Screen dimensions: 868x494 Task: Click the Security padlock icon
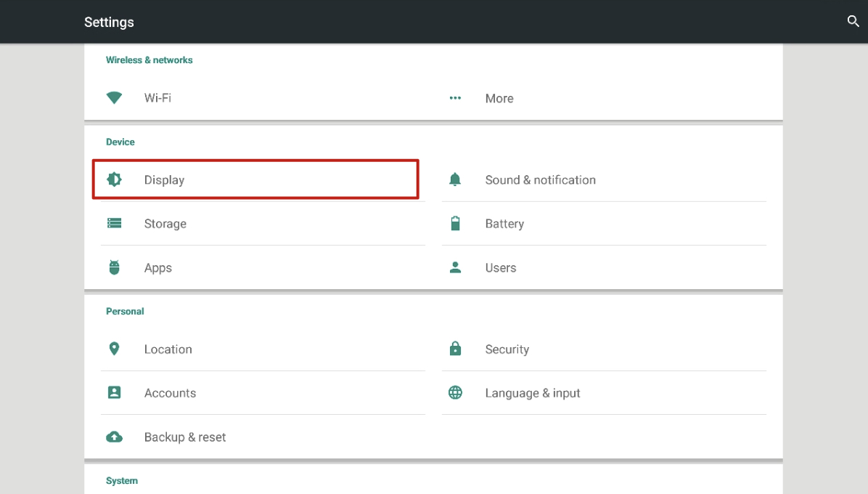455,349
